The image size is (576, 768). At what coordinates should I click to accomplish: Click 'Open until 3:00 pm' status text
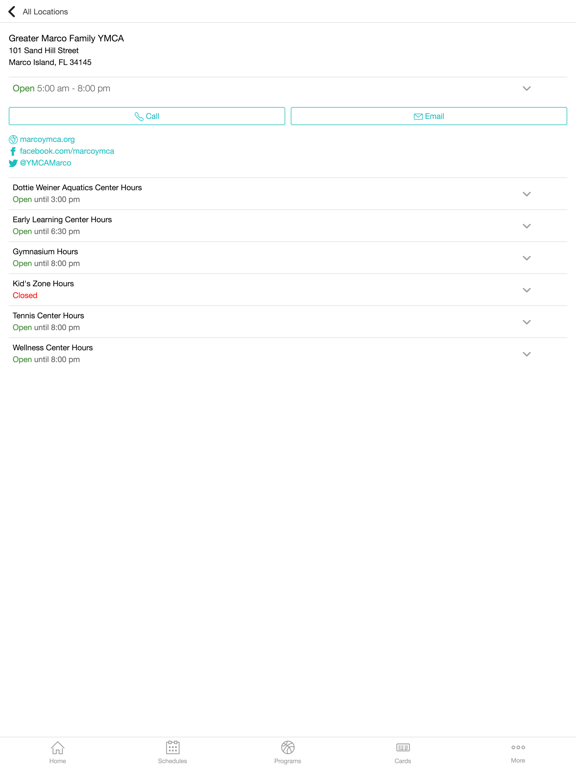[46, 199]
